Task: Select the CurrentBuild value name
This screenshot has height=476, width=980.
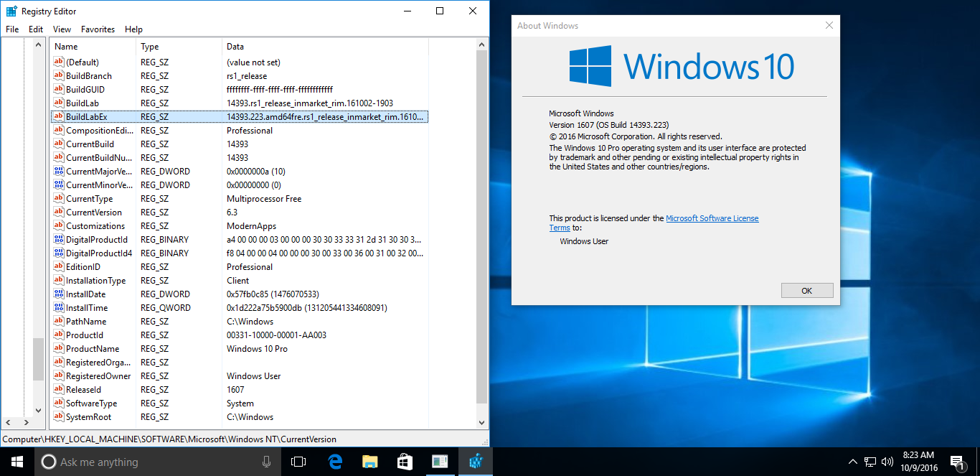Action: click(90, 144)
